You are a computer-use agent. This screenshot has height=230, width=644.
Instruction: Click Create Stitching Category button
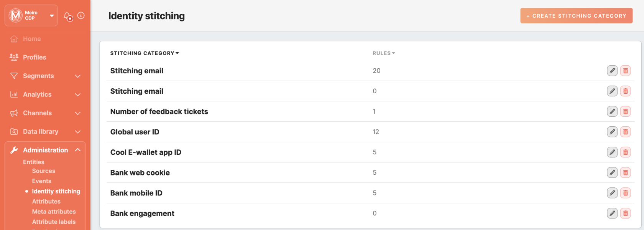tap(576, 16)
